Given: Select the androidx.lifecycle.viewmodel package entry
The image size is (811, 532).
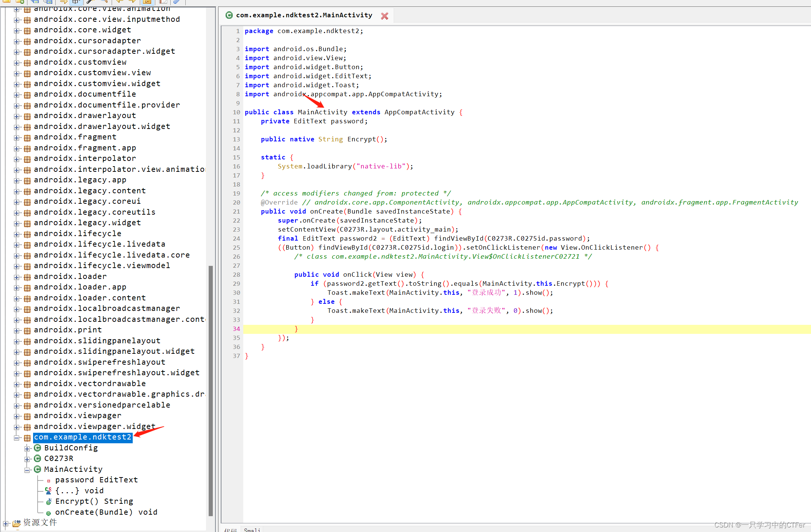Looking at the screenshot, I should coord(102,265).
